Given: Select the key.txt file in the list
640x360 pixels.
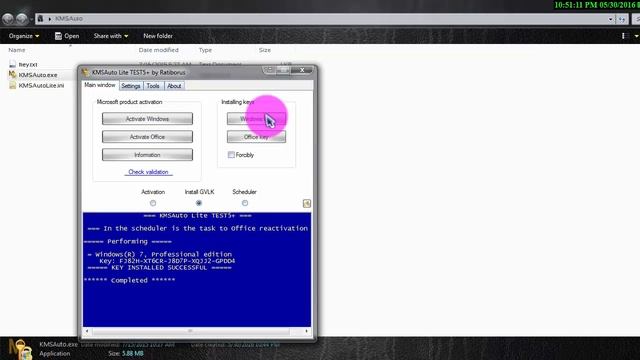Looking at the screenshot, I should 28,64.
